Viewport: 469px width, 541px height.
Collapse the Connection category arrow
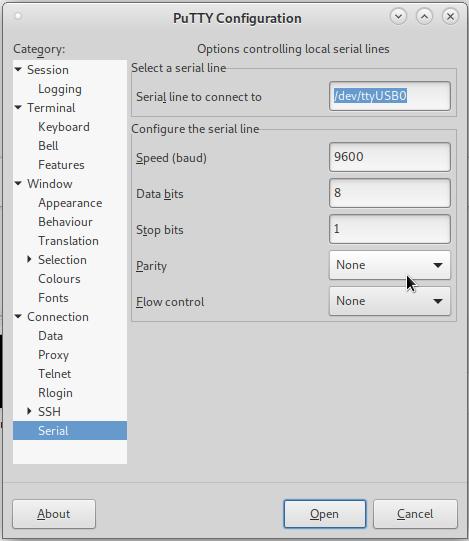[18, 317]
